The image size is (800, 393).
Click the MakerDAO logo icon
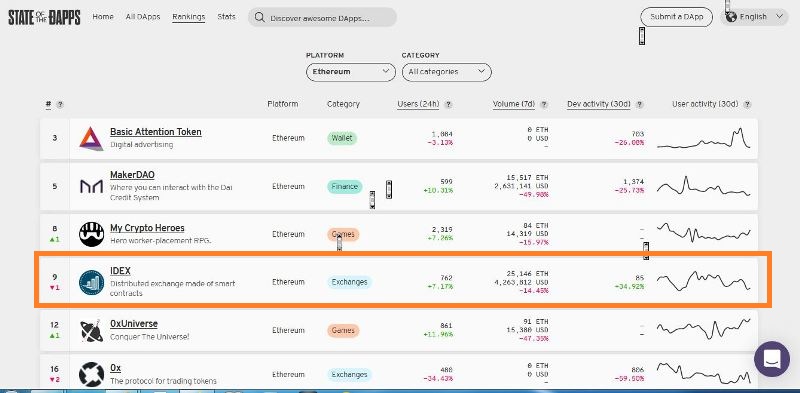[x=91, y=186]
